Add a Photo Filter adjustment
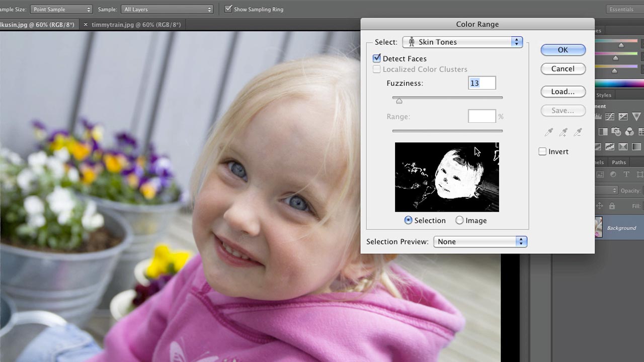 pos(616,132)
